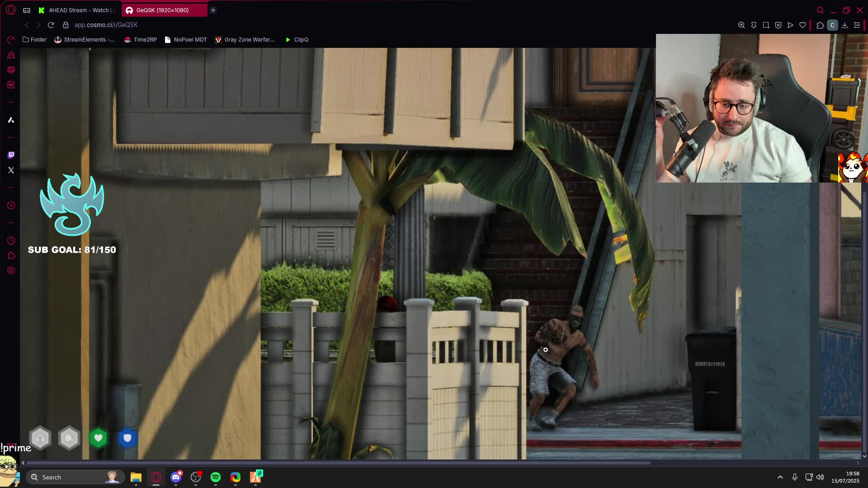868x488 pixels.
Task: Open the StreamElements bookmark
Action: click(x=85, y=40)
